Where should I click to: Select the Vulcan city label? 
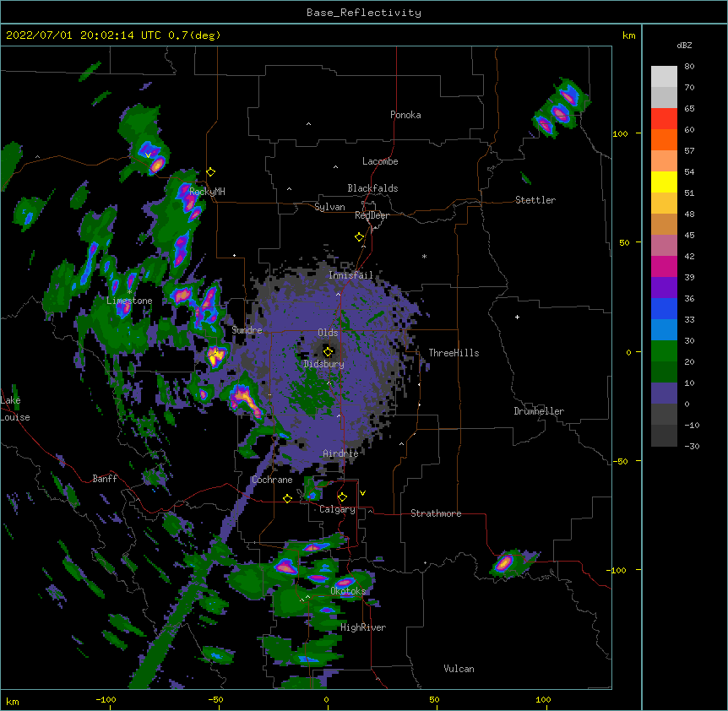(x=459, y=669)
